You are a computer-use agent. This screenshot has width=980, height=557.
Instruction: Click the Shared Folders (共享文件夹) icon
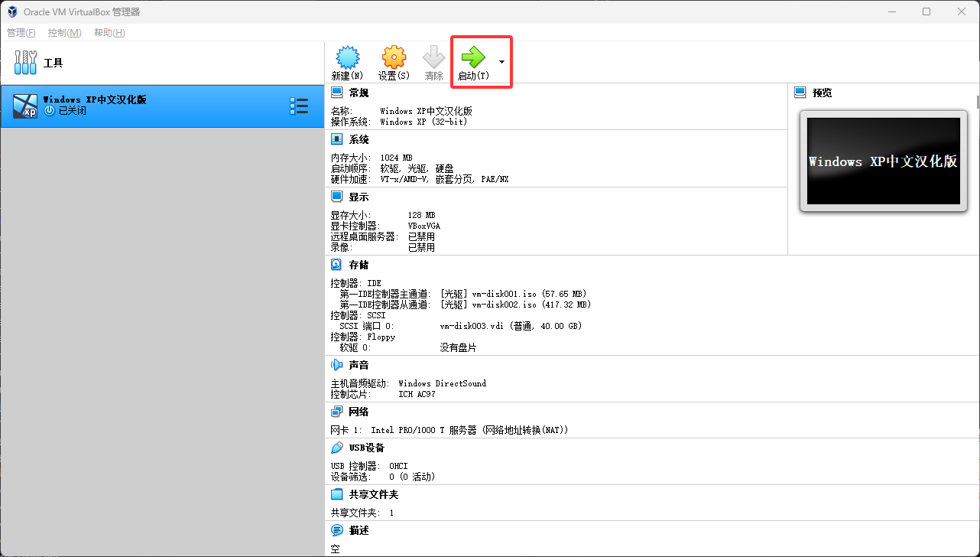(336, 494)
